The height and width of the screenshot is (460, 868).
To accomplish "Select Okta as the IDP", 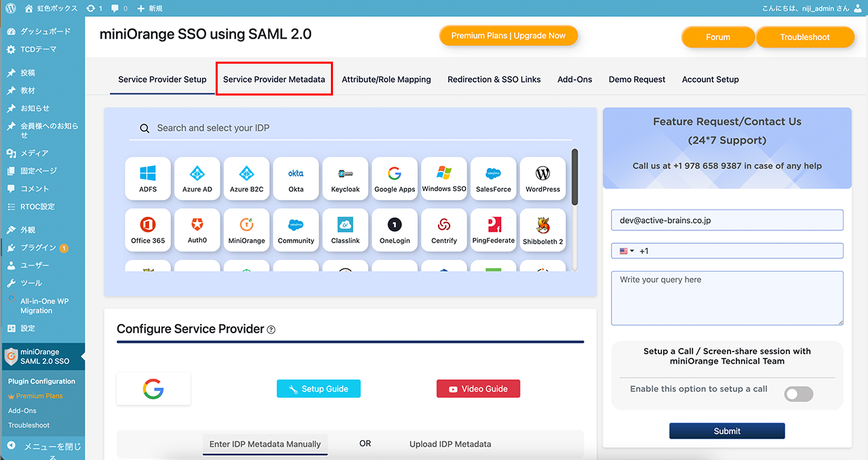I will pos(296,179).
